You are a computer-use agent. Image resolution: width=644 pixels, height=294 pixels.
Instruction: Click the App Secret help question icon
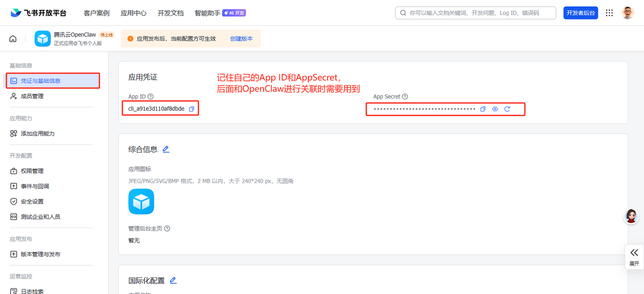pyautogui.click(x=405, y=97)
